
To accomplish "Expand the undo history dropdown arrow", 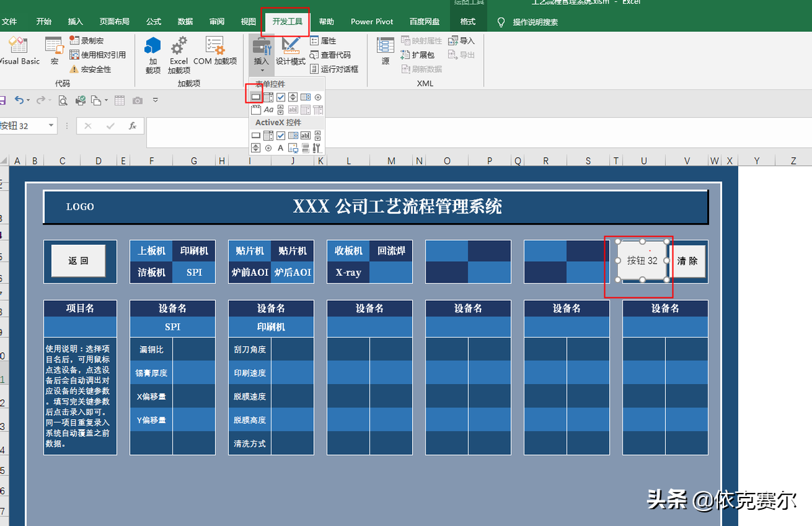I will tap(28, 100).
